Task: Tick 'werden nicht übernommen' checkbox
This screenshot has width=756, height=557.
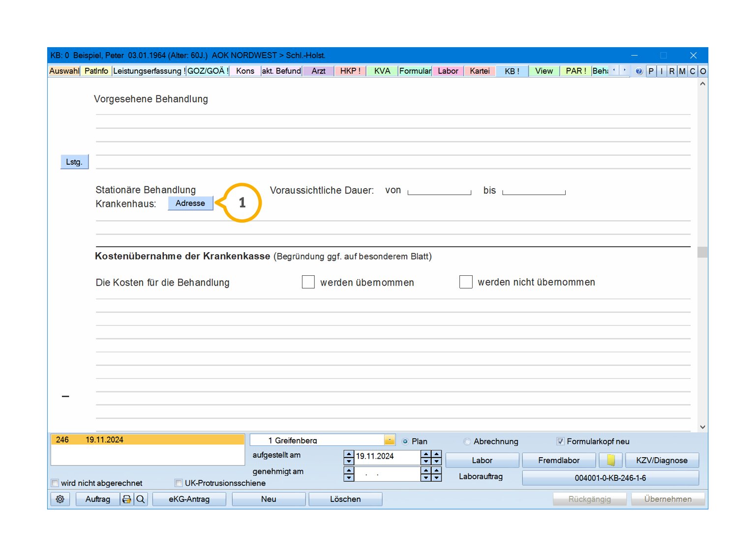Action: [466, 282]
